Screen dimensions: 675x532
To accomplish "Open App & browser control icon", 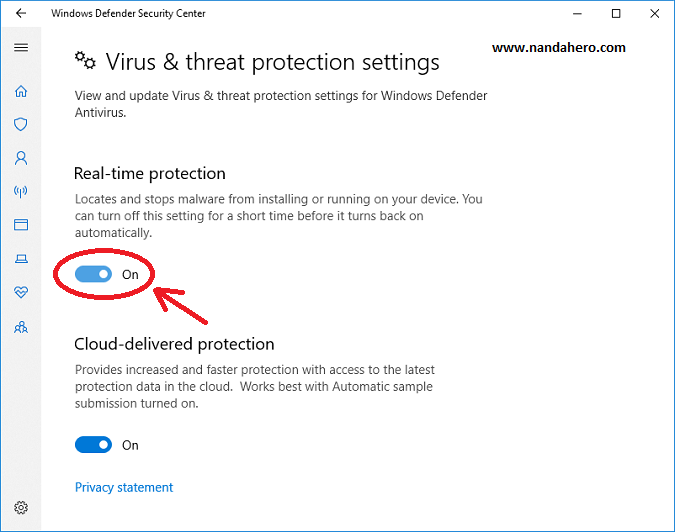I will (x=21, y=225).
